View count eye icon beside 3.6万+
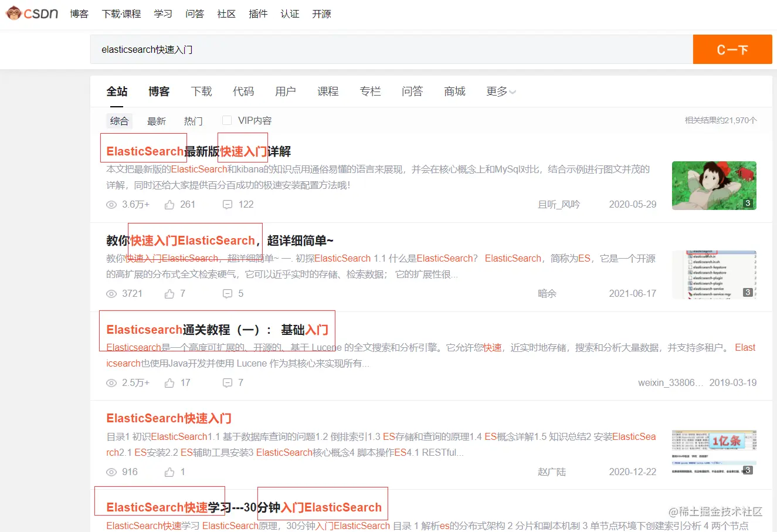The image size is (777, 532). 111,205
